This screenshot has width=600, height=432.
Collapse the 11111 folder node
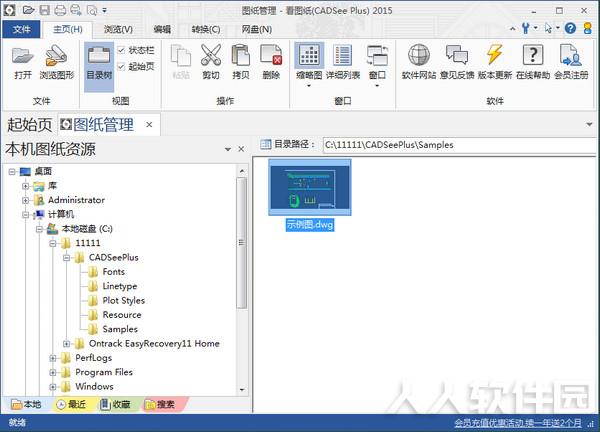coord(53,243)
